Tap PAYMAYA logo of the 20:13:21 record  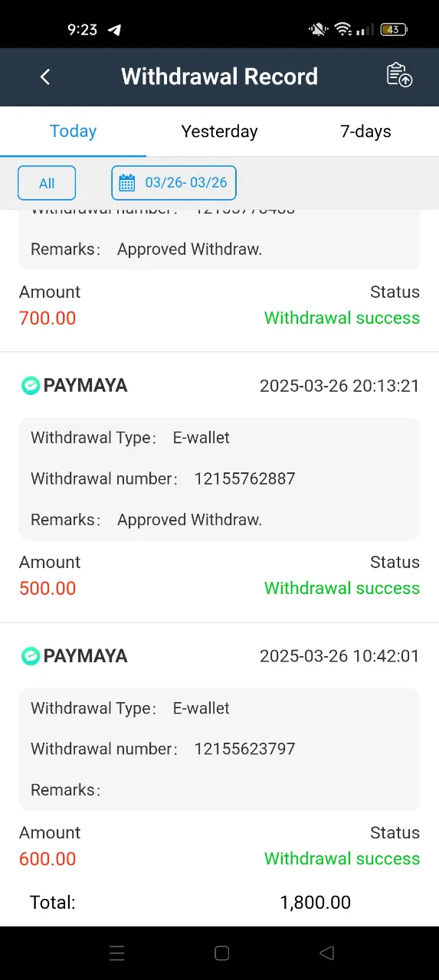(x=30, y=386)
